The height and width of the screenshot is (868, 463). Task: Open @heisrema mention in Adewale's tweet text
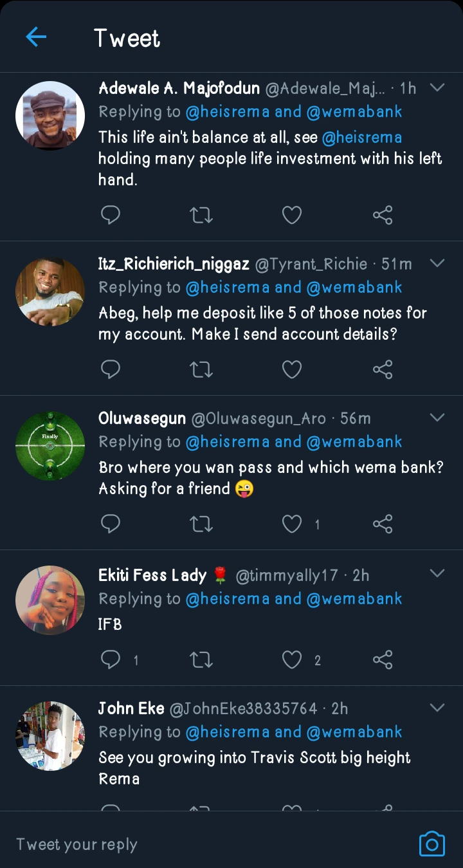(x=361, y=137)
